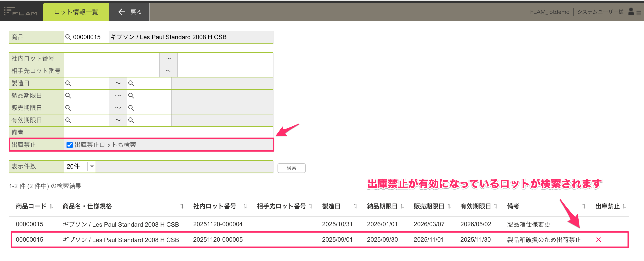Click expiration date 2025/11/30
Viewport: 644px width, 261px height.
tap(476, 240)
